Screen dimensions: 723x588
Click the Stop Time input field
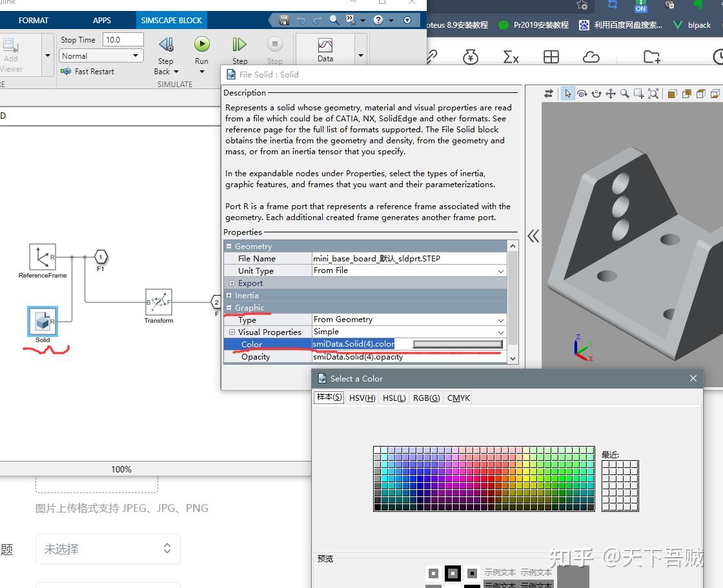coord(123,39)
